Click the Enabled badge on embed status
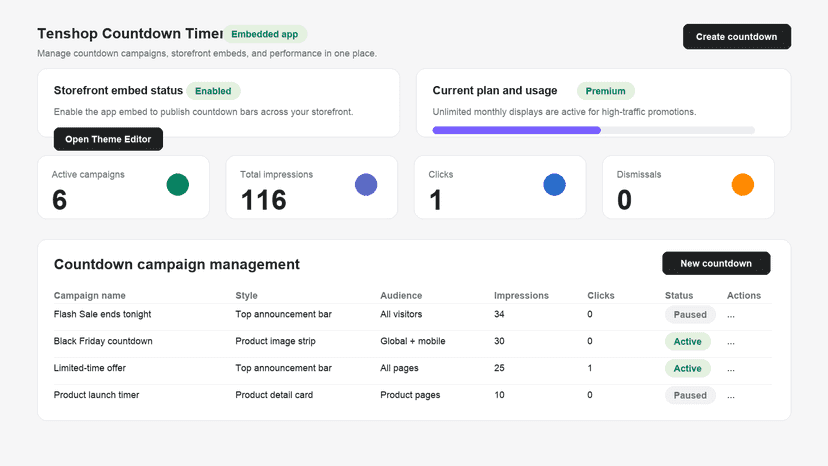828x466 pixels. click(213, 91)
